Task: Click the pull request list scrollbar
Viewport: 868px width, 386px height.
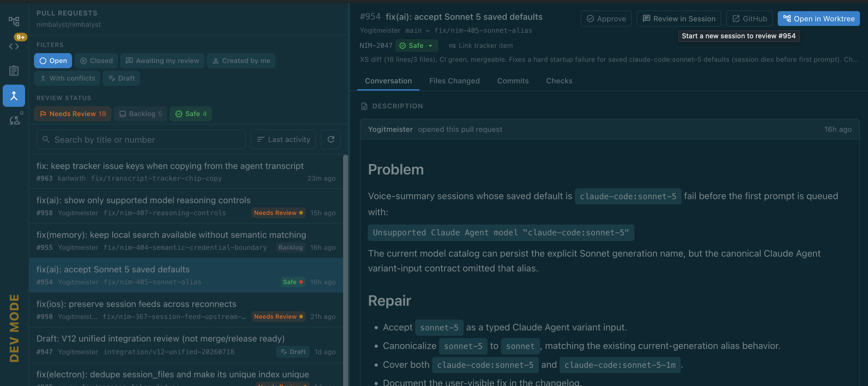Action: pyautogui.click(x=345, y=269)
